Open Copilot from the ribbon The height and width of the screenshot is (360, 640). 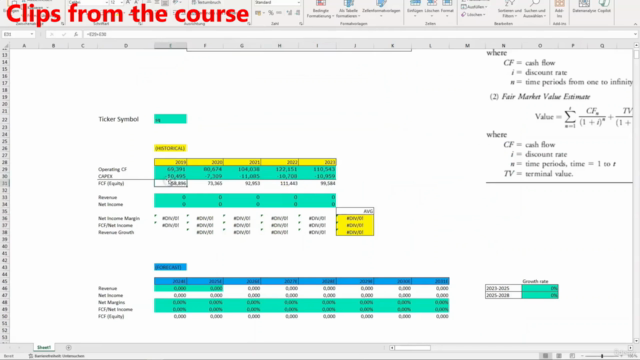(x=604, y=7)
